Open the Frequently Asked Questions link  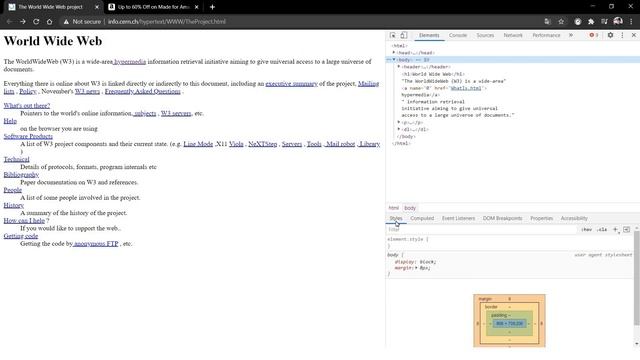coord(142,91)
